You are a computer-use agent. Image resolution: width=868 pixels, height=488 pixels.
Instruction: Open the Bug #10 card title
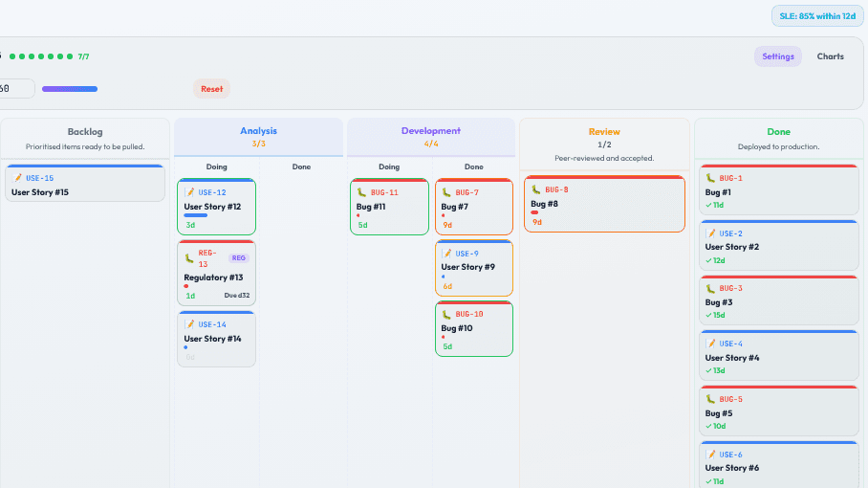[x=457, y=328]
